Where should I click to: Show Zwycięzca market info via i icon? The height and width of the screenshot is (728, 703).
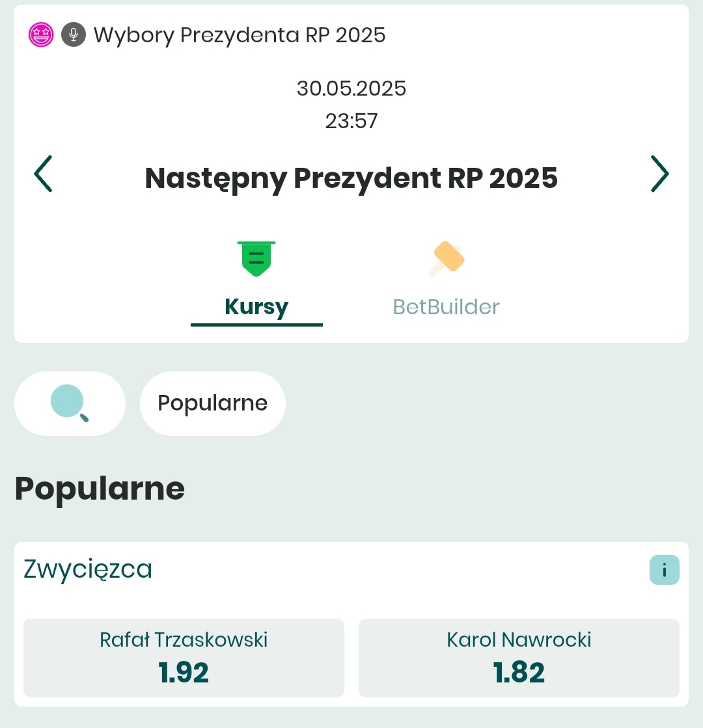[x=664, y=571]
